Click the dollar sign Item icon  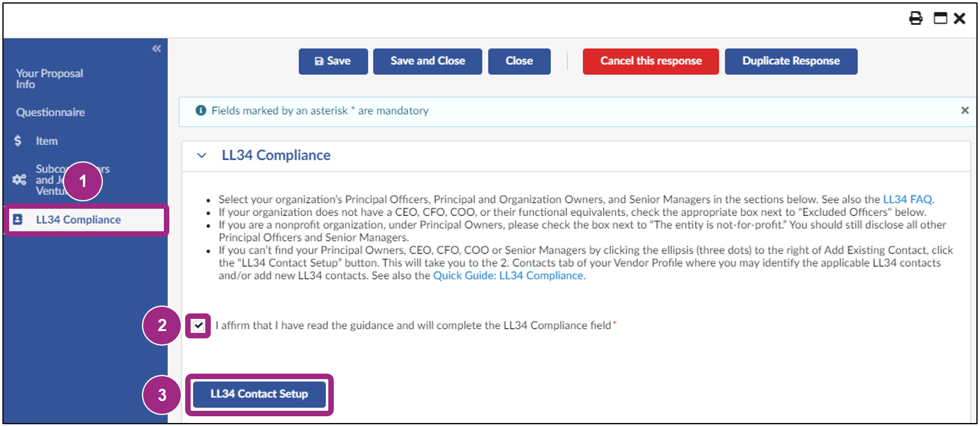point(18,141)
